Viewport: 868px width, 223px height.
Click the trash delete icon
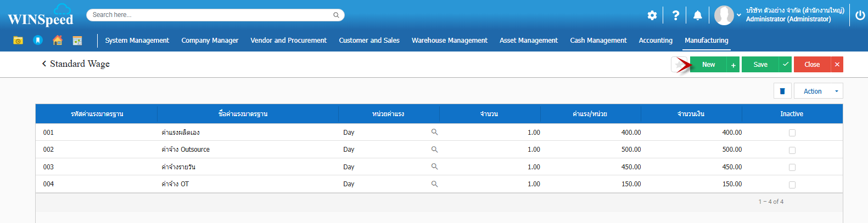(x=782, y=91)
